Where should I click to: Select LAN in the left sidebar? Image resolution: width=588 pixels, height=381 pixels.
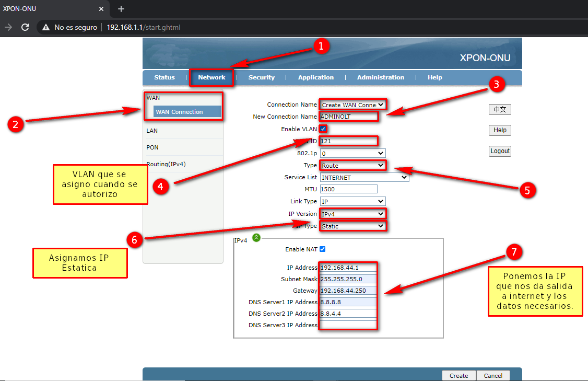(152, 131)
